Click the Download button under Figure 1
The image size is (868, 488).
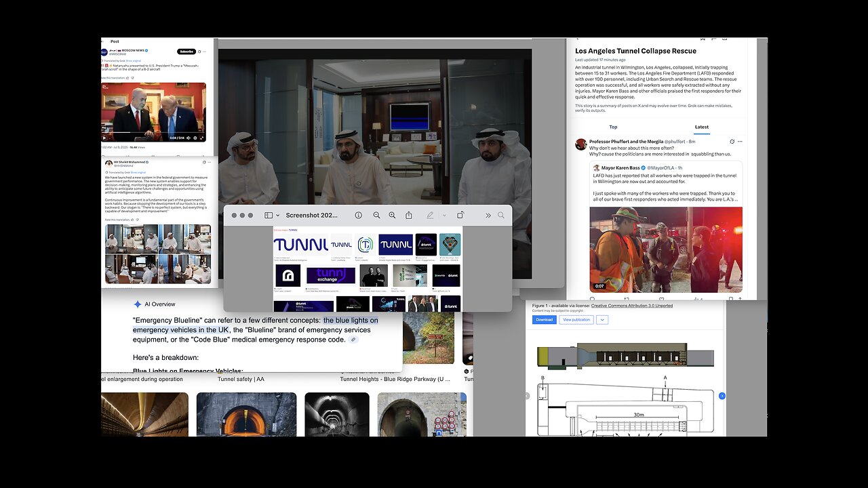pyautogui.click(x=544, y=320)
